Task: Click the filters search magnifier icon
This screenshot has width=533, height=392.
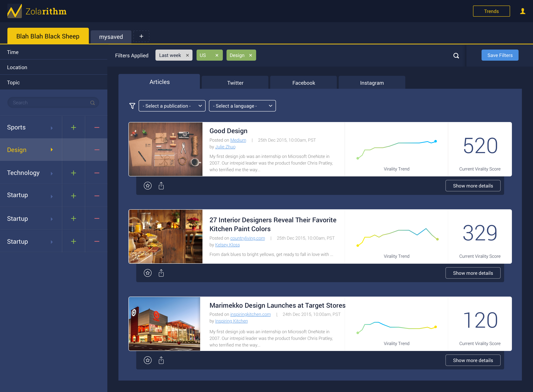Action: coord(456,55)
